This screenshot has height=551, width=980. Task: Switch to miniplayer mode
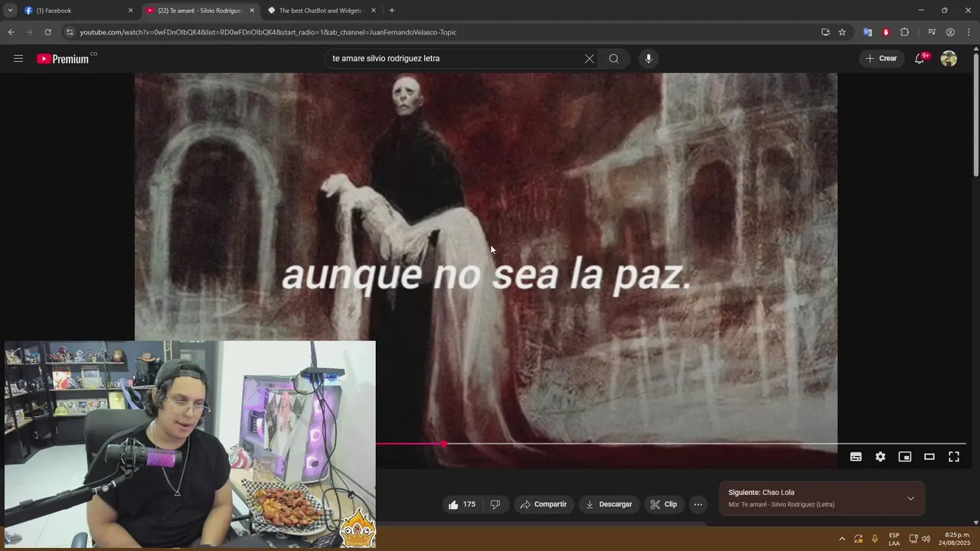click(905, 457)
